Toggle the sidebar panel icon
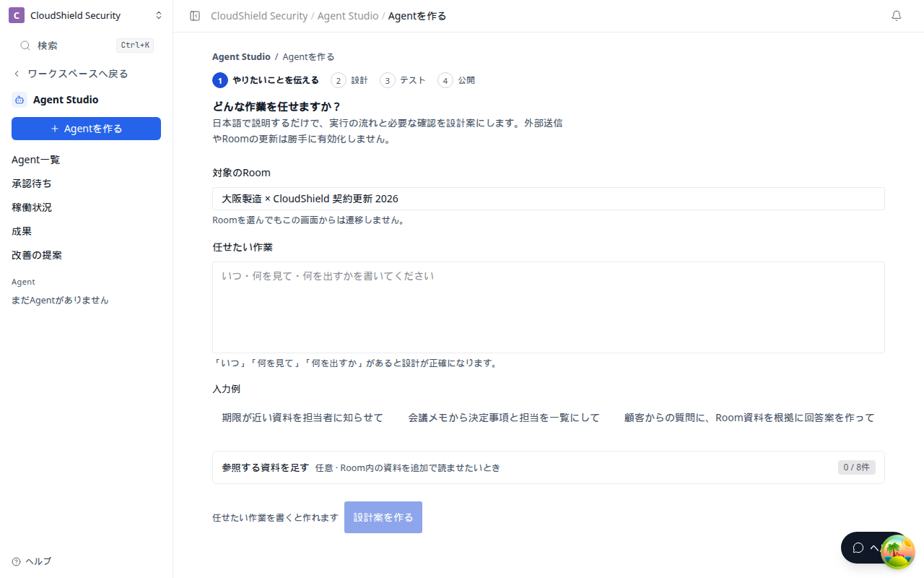924x578 pixels. click(x=195, y=16)
